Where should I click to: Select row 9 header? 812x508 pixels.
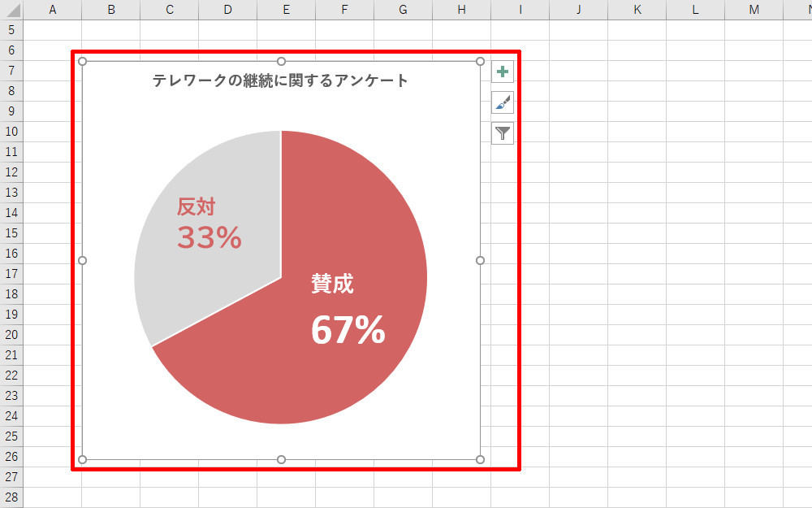[11, 111]
